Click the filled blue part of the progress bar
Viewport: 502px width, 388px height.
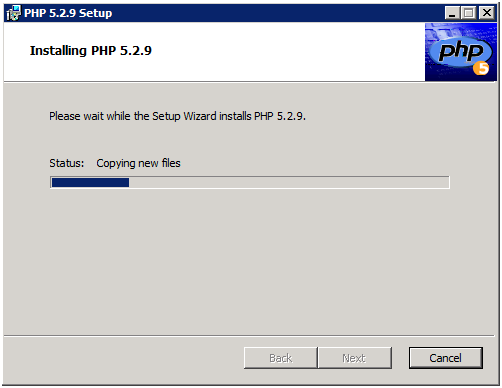[90, 182]
